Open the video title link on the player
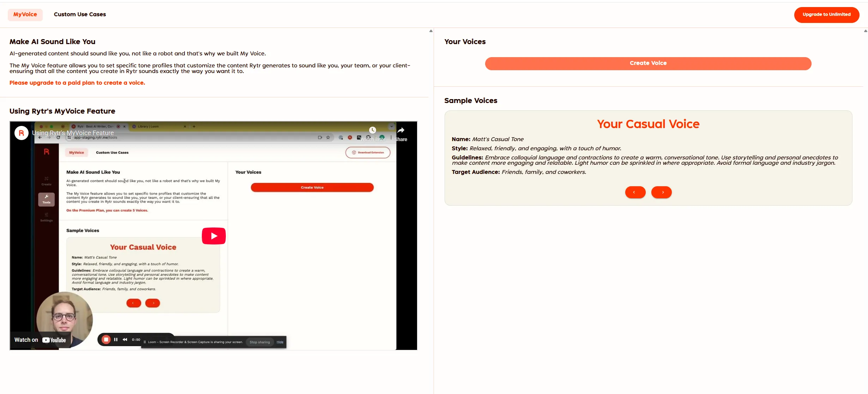The image size is (868, 394). click(73, 133)
